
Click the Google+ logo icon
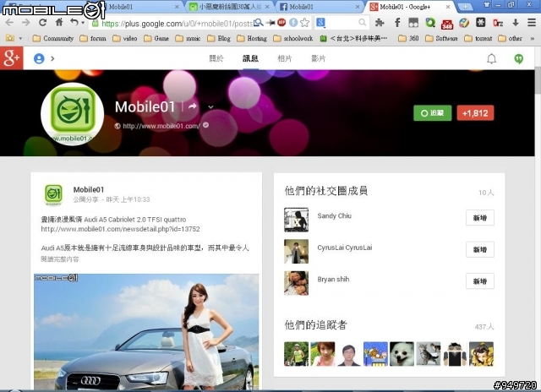[x=12, y=58]
